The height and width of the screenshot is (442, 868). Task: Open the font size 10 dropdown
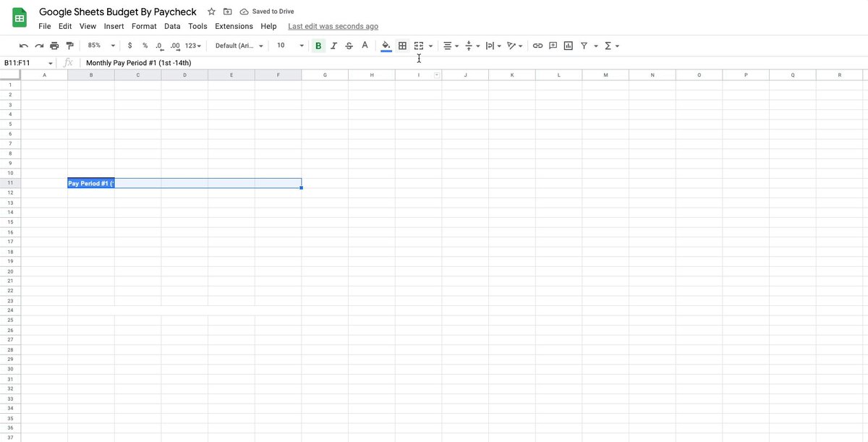click(x=290, y=46)
